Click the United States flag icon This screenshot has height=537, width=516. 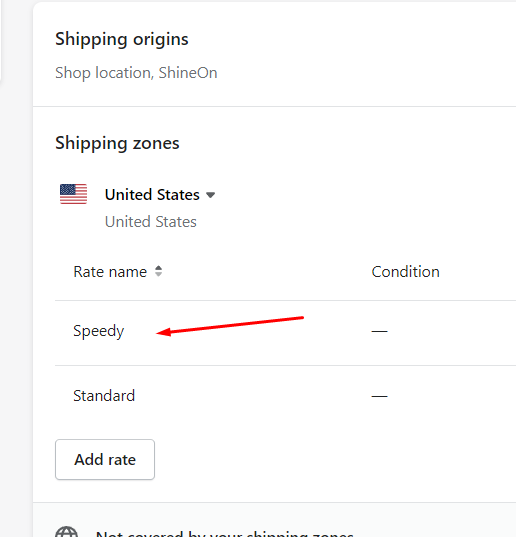tap(73, 194)
